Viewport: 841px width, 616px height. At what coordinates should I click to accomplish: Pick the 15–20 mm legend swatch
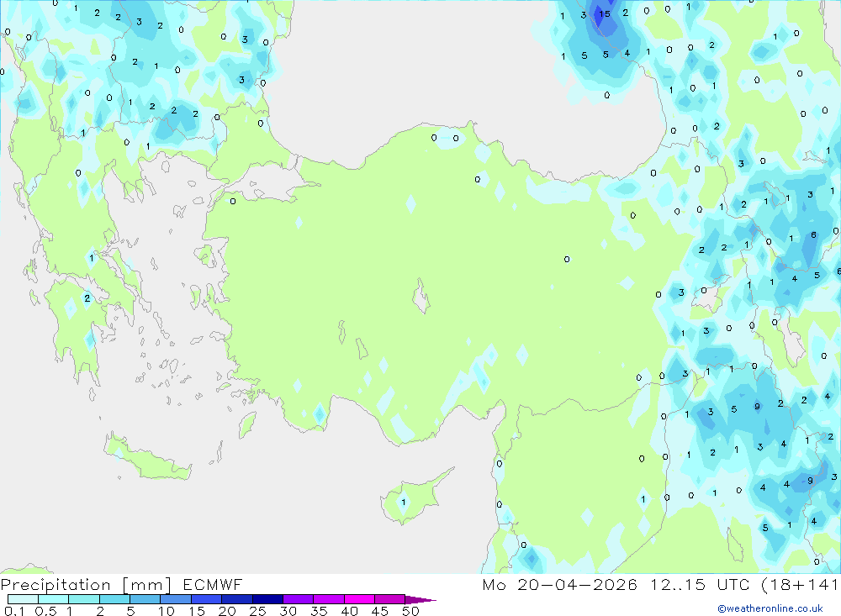click(x=207, y=599)
